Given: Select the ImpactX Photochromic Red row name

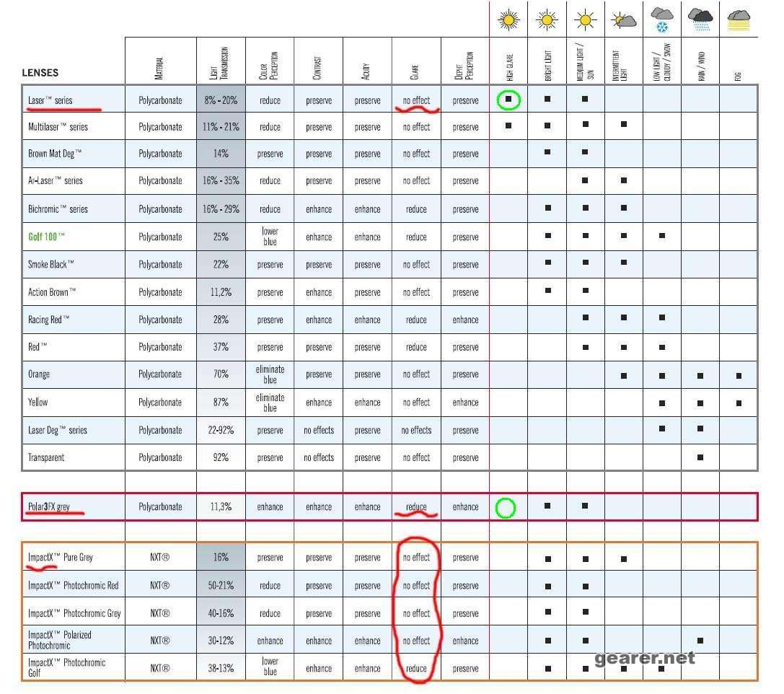Looking at the screenshot, I should (74, 585).
